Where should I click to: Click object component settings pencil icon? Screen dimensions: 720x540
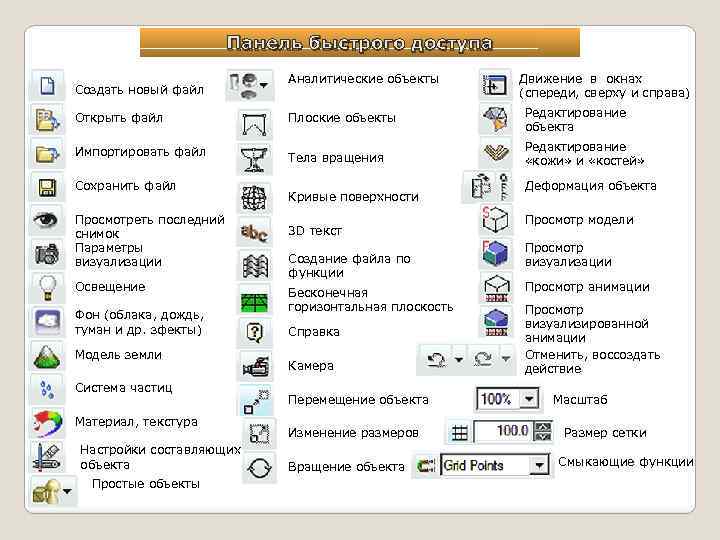tap(47, 456)
